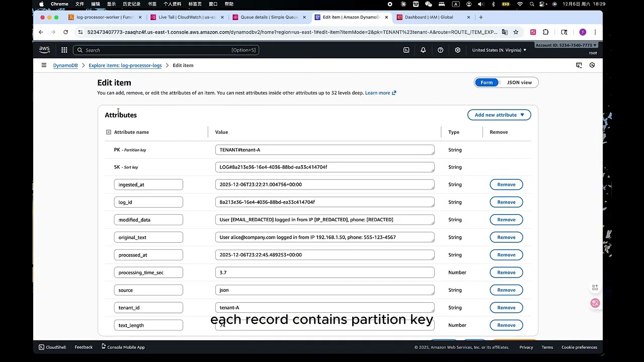
Task: Bookmark this page with the star
Action: click(x=516, y=32)
